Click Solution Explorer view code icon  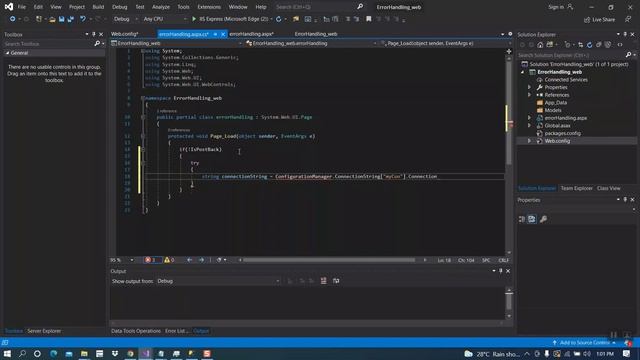620,45
